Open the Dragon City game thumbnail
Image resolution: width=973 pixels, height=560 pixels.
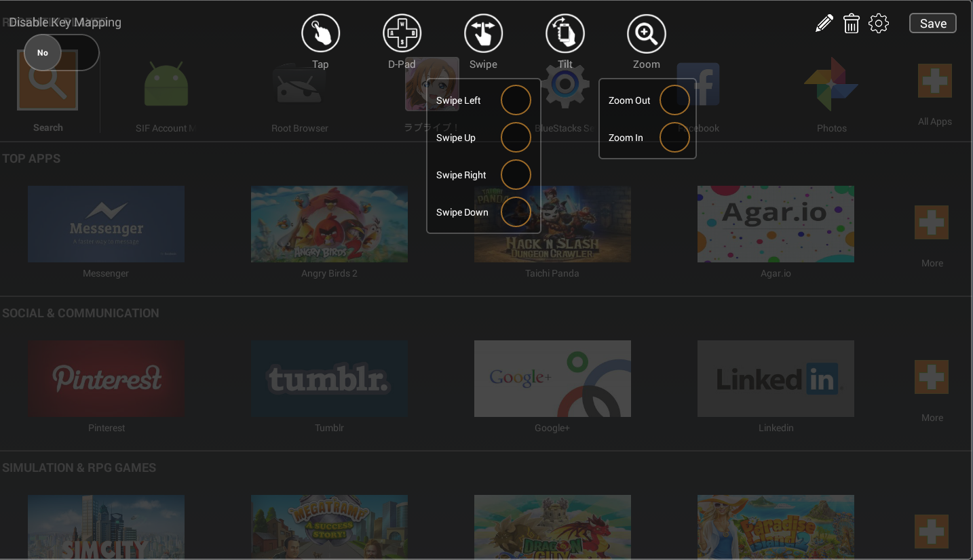pos(552,527)
